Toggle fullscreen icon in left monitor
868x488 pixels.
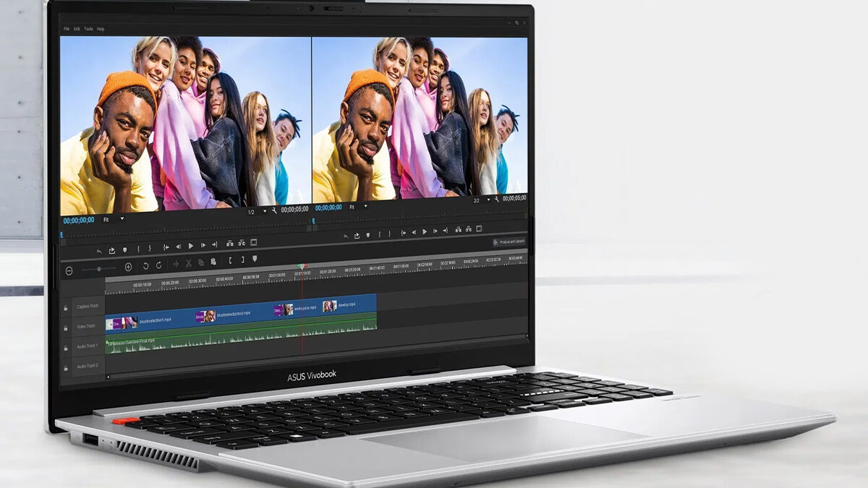(254, 242)
